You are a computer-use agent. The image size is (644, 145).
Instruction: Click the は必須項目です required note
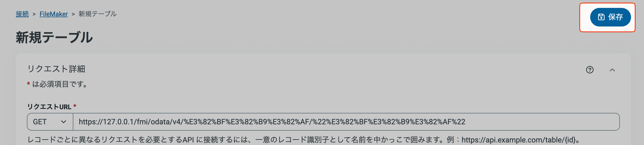tap(60, 84)
